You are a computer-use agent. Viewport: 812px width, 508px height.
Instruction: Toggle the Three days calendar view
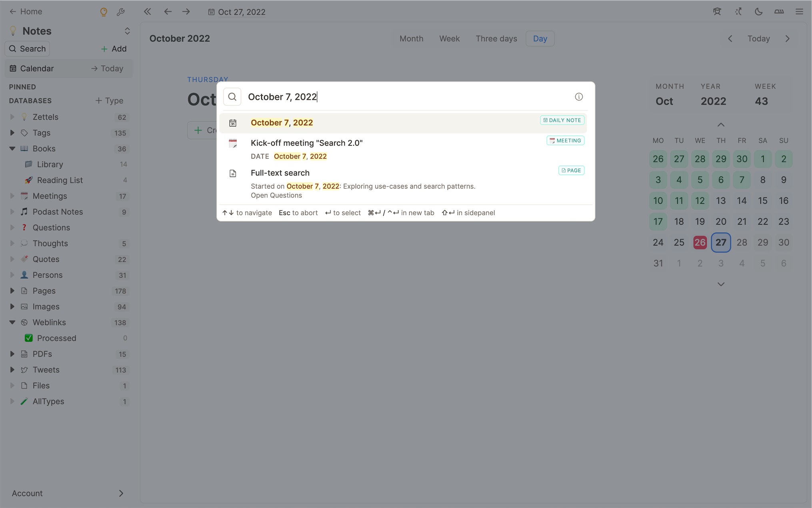(x=496, y=38)
